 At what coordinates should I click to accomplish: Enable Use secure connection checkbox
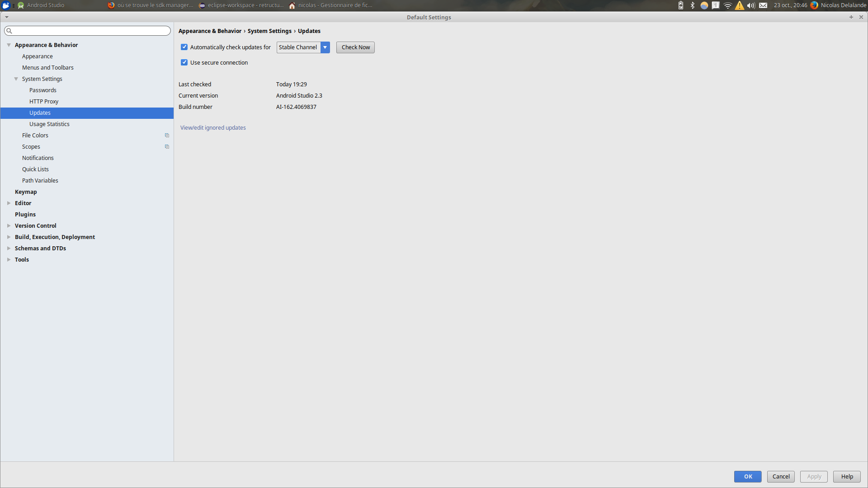click(184, 62)
